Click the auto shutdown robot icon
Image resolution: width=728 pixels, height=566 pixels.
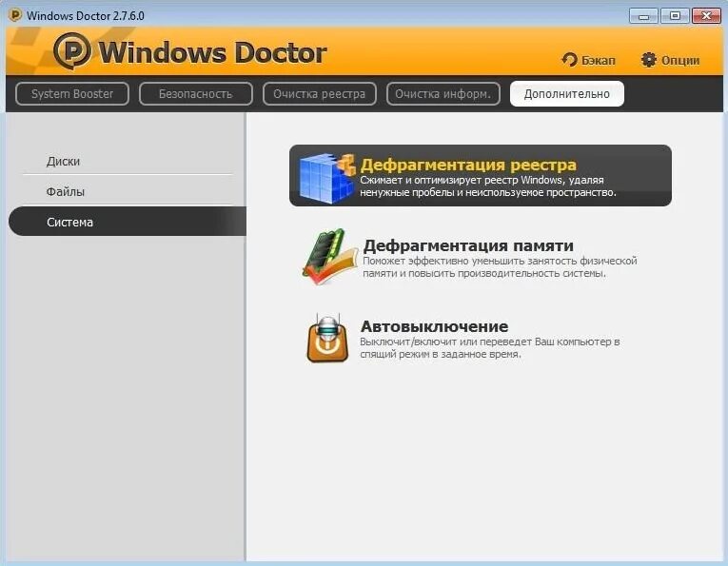[x=327, y=338]
